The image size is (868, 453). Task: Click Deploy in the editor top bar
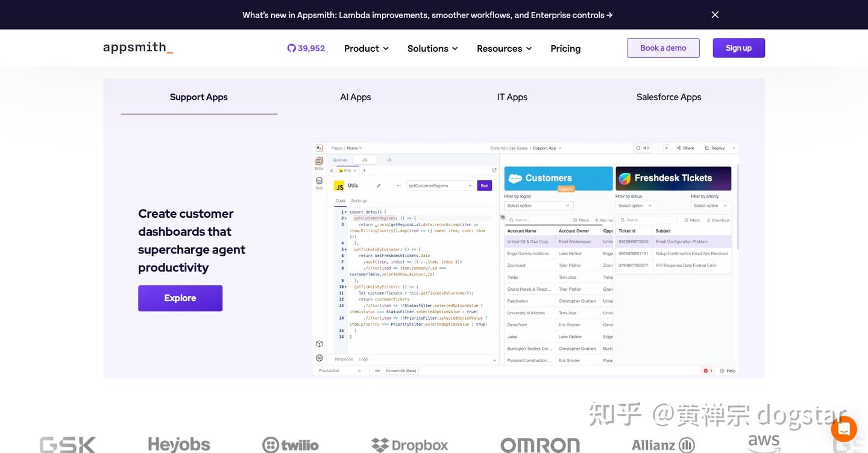pos(714,148)
